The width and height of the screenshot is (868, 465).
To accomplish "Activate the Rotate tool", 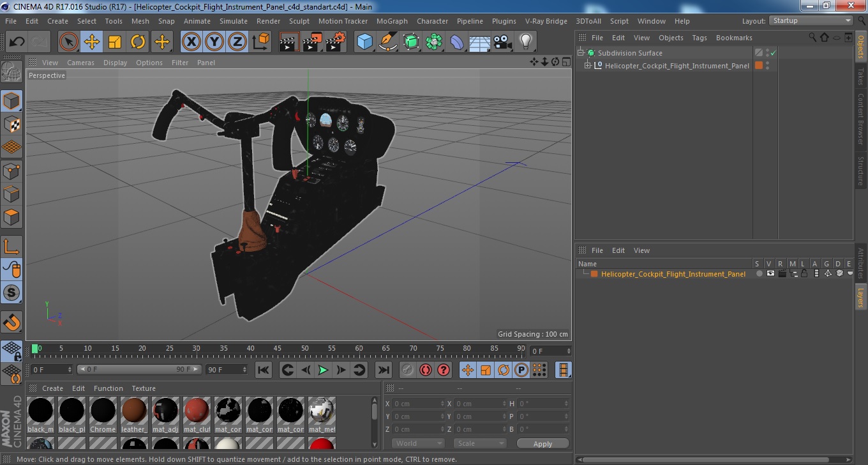I will [138, 42].
